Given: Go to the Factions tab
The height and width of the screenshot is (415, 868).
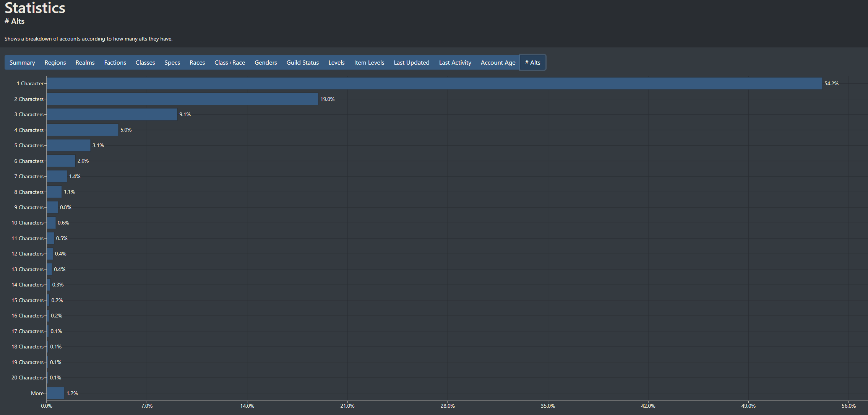Looking at the screenshot, I should [115, 63].
